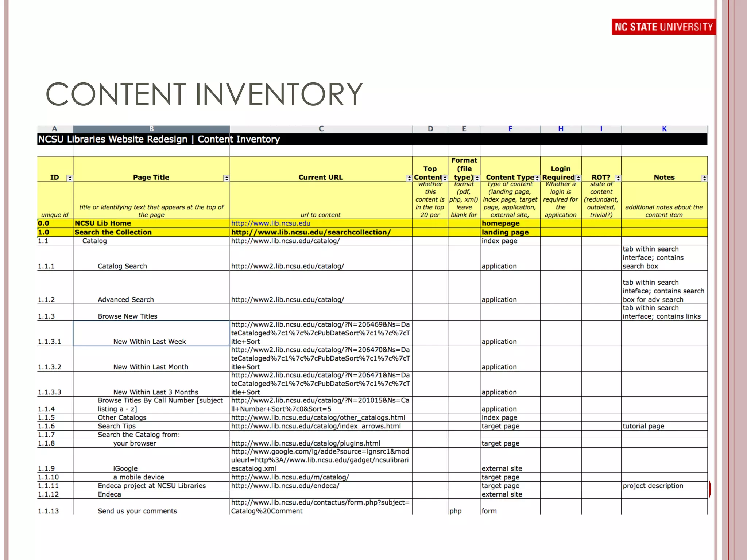Viewport: 747px width, 560px height.
Task: Click the 'Catalog' page title cell in row 1.1
Action: pyautogui.click(x=151, y=241)
